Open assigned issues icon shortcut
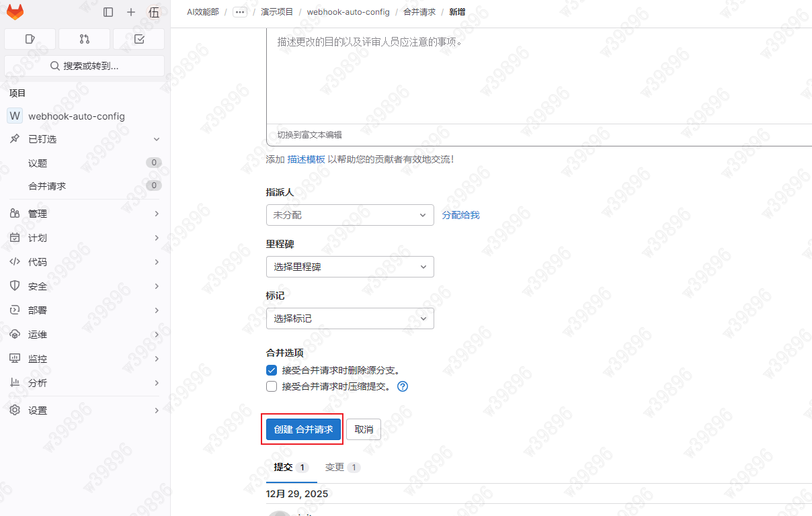 [30, 39]
